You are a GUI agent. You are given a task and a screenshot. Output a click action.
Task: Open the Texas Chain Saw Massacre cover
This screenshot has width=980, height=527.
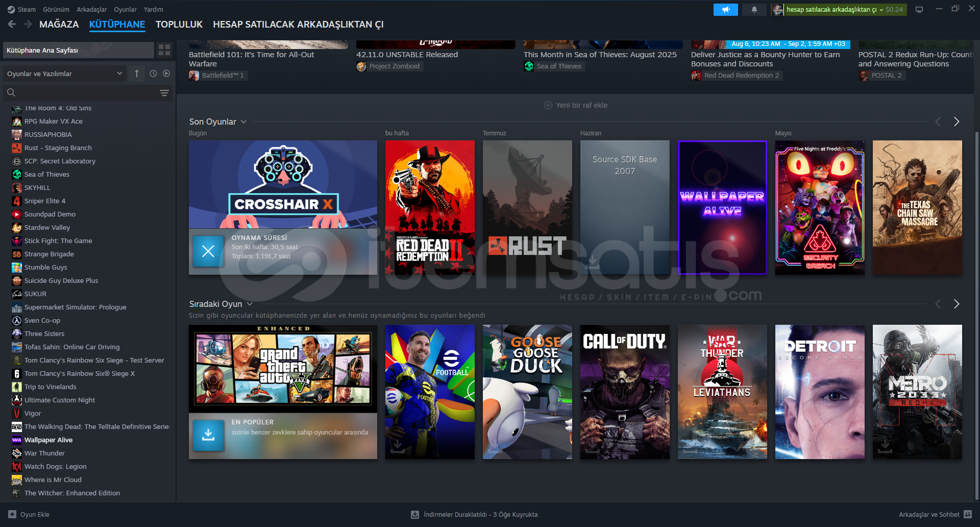pyautogui.click(x=917, y=207)
